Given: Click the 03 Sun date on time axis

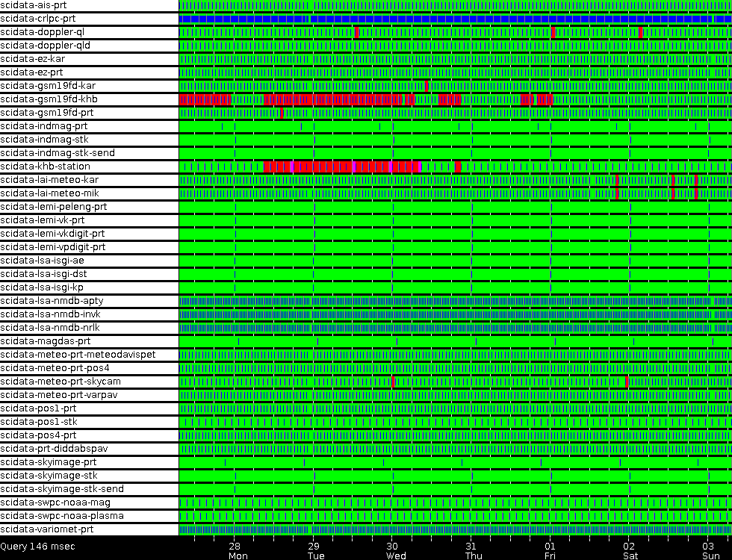Looking at the screenshot, I should (x=710, y=551).
